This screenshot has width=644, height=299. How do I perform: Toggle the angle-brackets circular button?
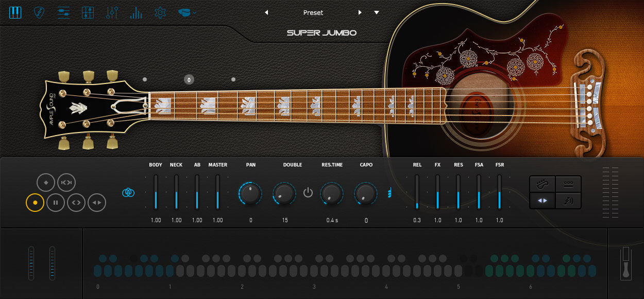76,203
